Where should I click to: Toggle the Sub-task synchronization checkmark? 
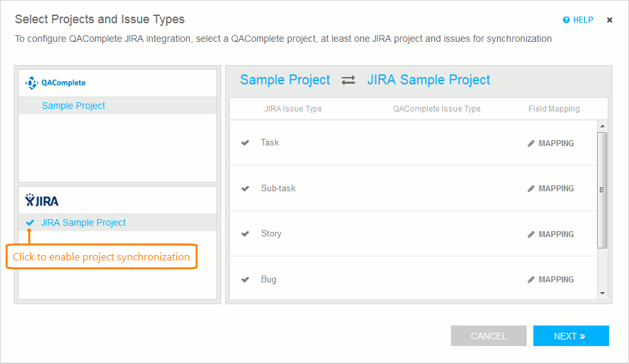click(x=245, y=189)
